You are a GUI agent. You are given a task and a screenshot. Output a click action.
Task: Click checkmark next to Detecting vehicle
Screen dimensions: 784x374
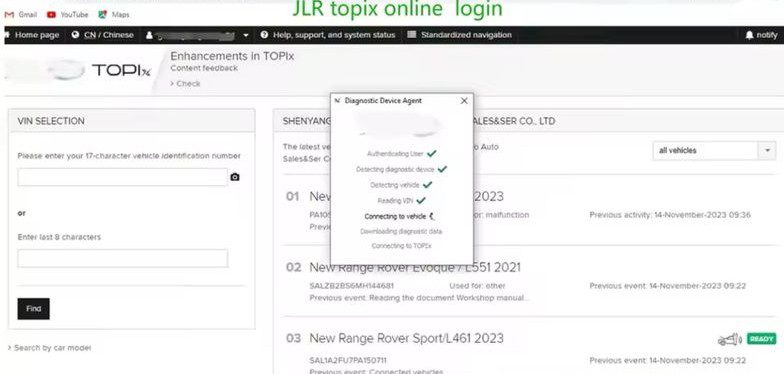coord(427,184)
